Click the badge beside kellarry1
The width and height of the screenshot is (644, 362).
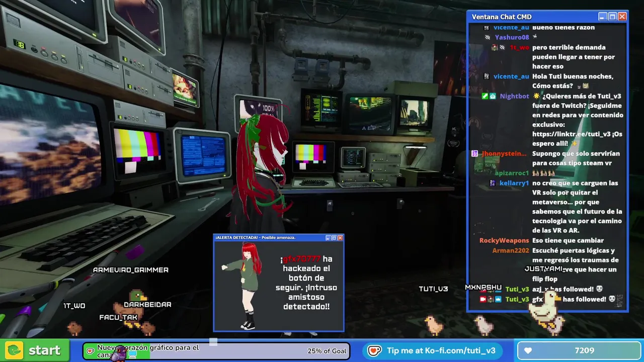click(493, 183)
